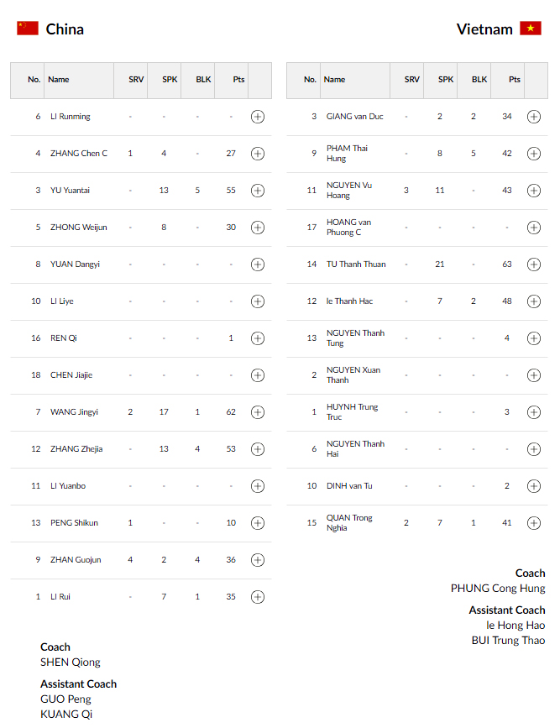560x728 pixels.
Task: Expand QUAN Trong Nghia row
Action: (x=534, y=523)
